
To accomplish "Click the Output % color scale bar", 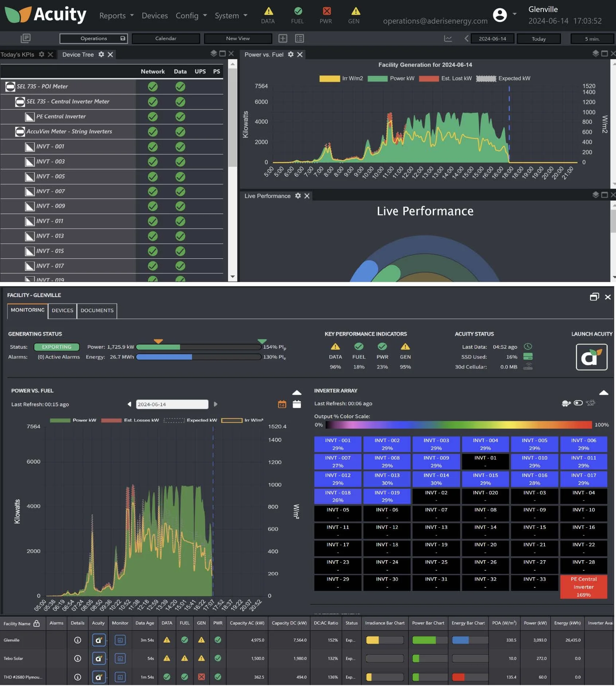I will point(458,425).
